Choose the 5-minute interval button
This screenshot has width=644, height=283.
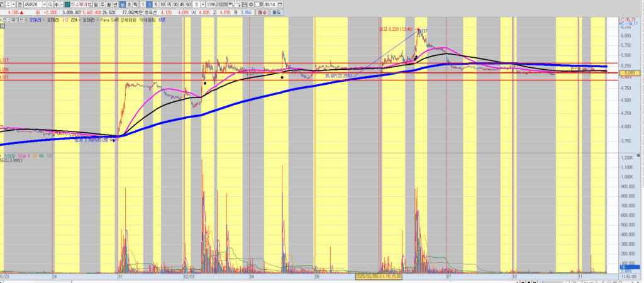click(x=156, y=4)
